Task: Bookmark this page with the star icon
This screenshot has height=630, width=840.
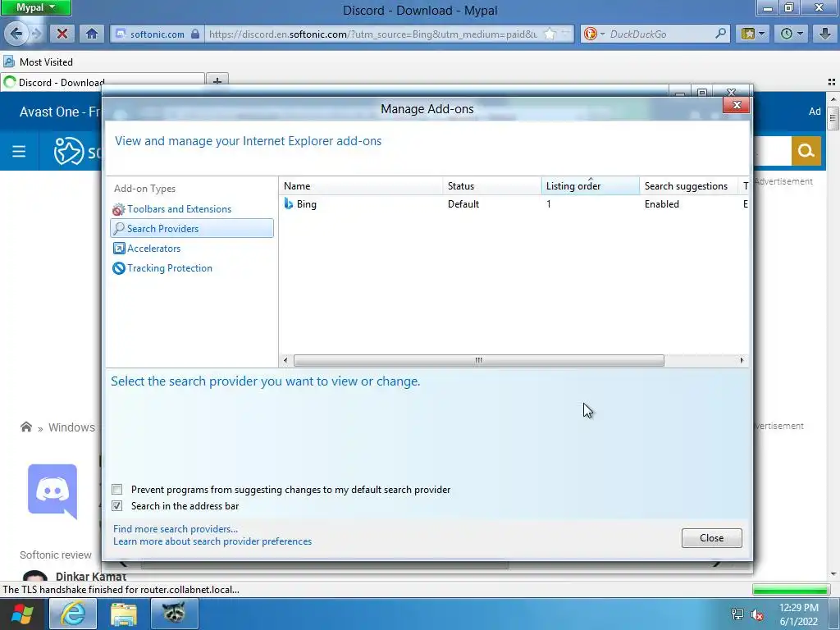Action: [x=550, y=34]
